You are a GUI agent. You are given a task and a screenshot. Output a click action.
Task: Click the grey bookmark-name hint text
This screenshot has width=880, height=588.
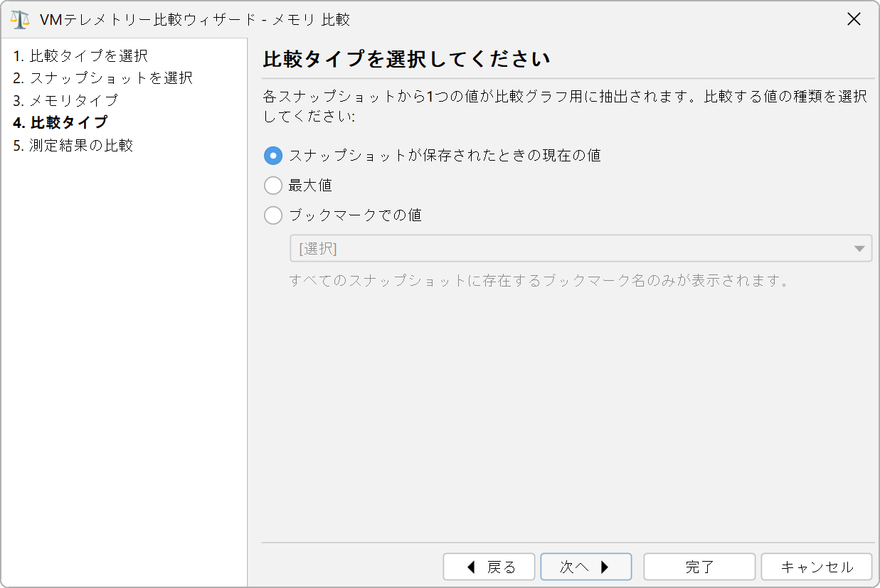[541, 280]
